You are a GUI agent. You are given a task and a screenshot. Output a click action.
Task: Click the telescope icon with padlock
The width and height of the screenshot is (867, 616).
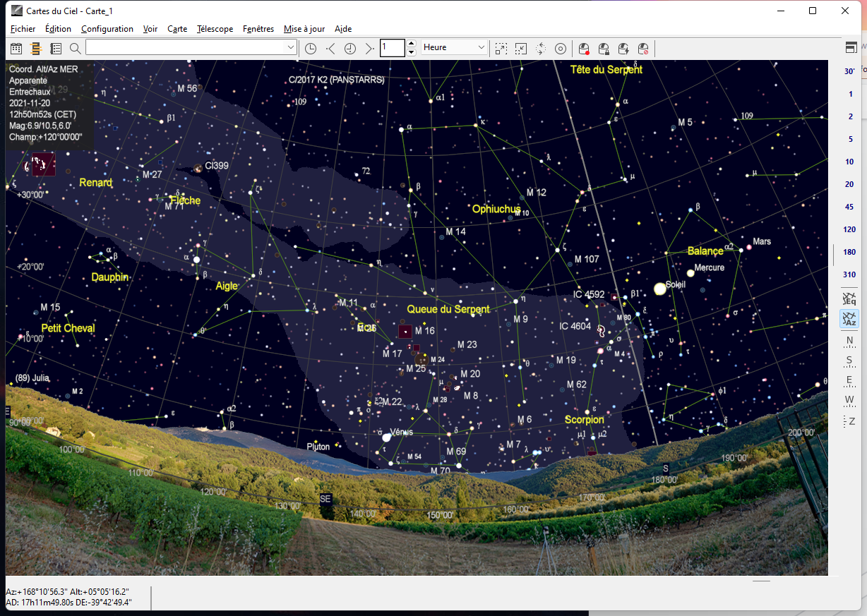604,48
